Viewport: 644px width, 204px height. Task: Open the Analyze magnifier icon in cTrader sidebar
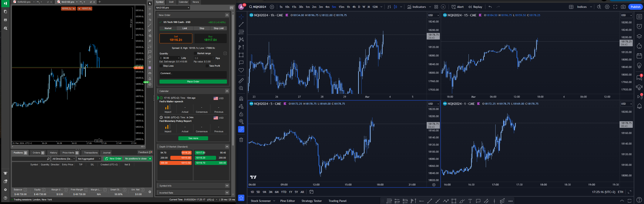6,28
